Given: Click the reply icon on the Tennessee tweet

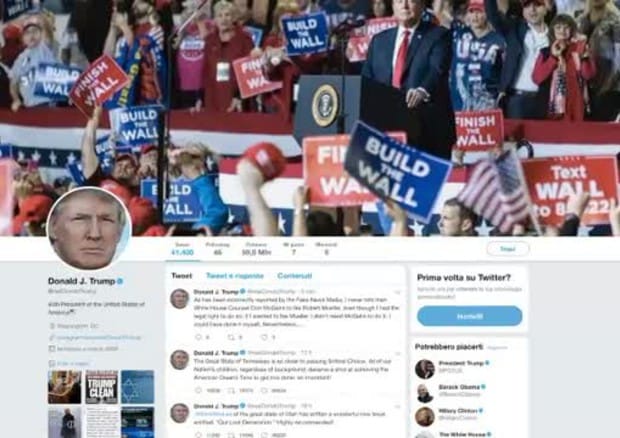Looking at the screenshot, I should click(x=198, y=391).
